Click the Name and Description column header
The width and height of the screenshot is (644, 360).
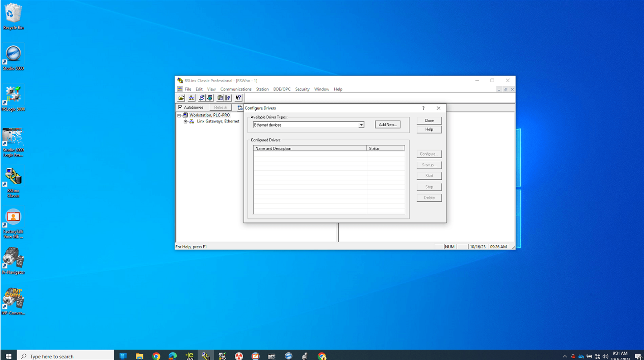point(310,148)
